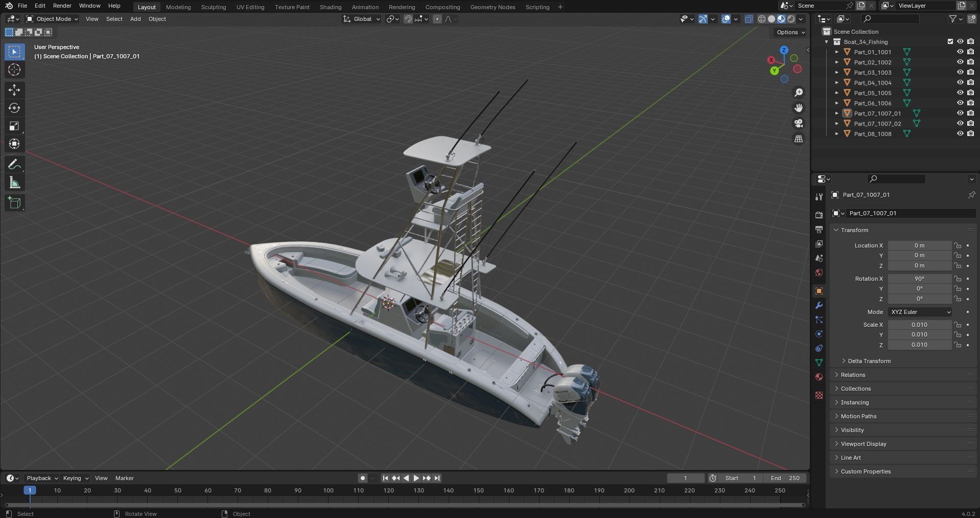Screen dimensions: 980x518
Task: Play the animation forward
Action: click(416, 478)
